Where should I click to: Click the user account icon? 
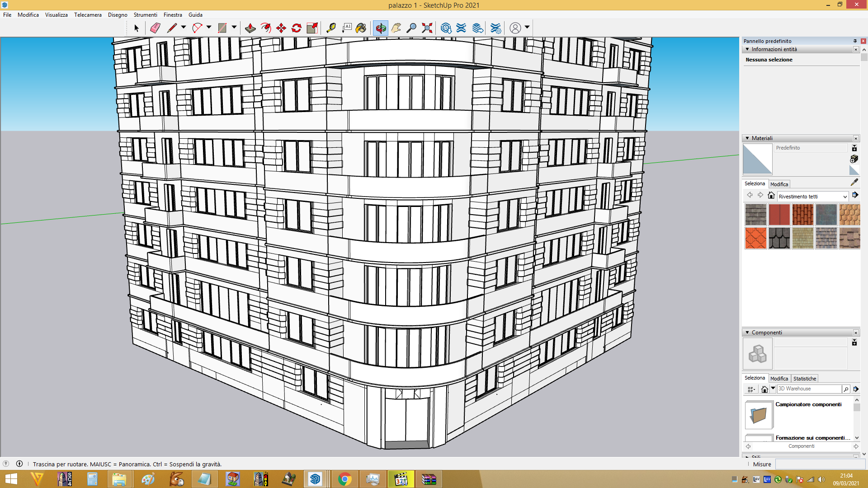[515, 28]
